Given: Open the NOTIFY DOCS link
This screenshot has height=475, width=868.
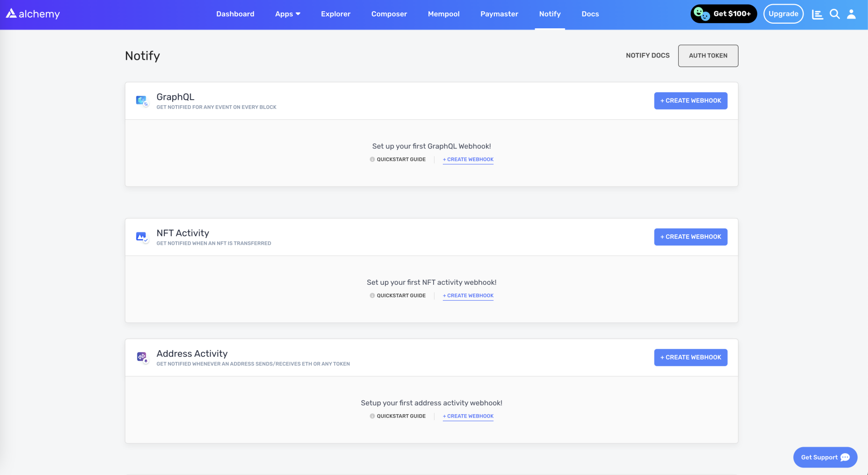Looking at the screenshot, I should point(648,56).
